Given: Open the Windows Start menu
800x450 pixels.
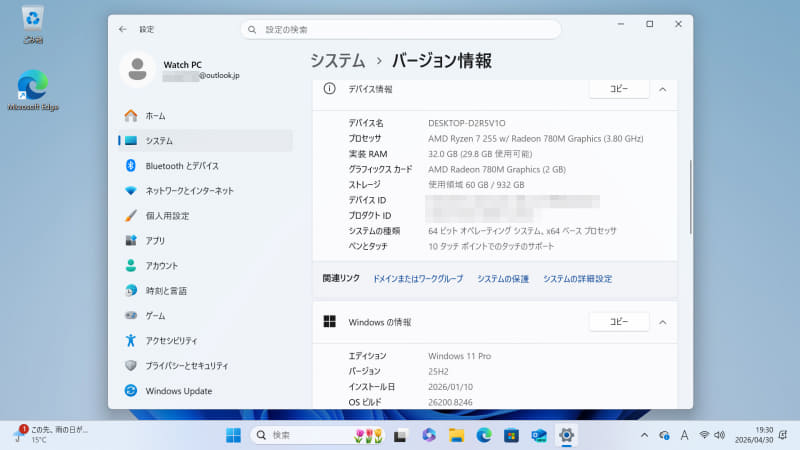Looking at the screenshot, I should [233, 435].
